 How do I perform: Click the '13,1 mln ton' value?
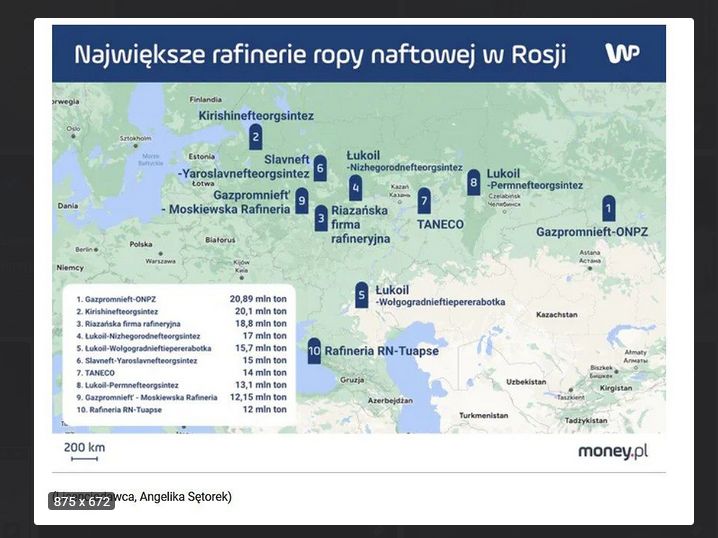tap(261, 385)
